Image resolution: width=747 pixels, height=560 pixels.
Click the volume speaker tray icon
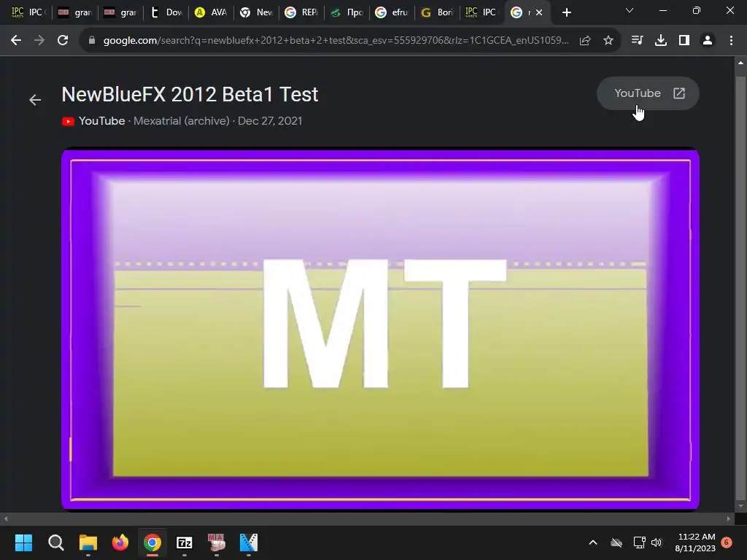(x=657, y=542)
